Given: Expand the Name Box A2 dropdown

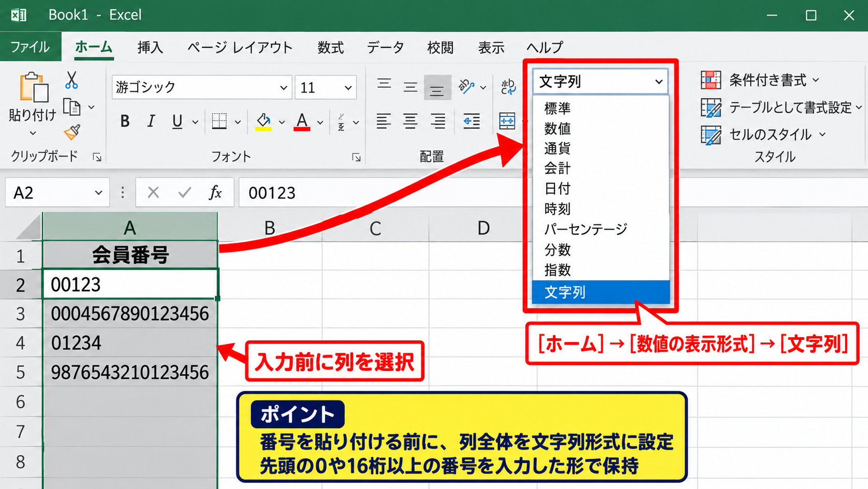Looking at the screenshot, I should 98,193.
